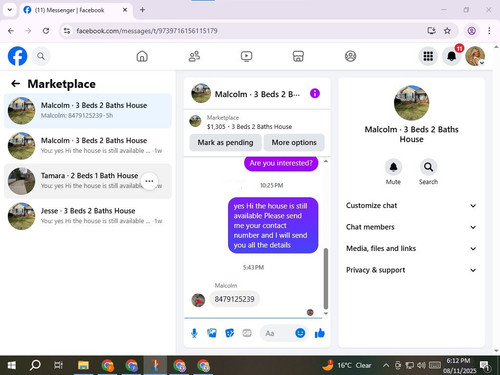Viewport: 500px width, 375px height.
Task: View site information icon in address bar
Action: (67, 31)
